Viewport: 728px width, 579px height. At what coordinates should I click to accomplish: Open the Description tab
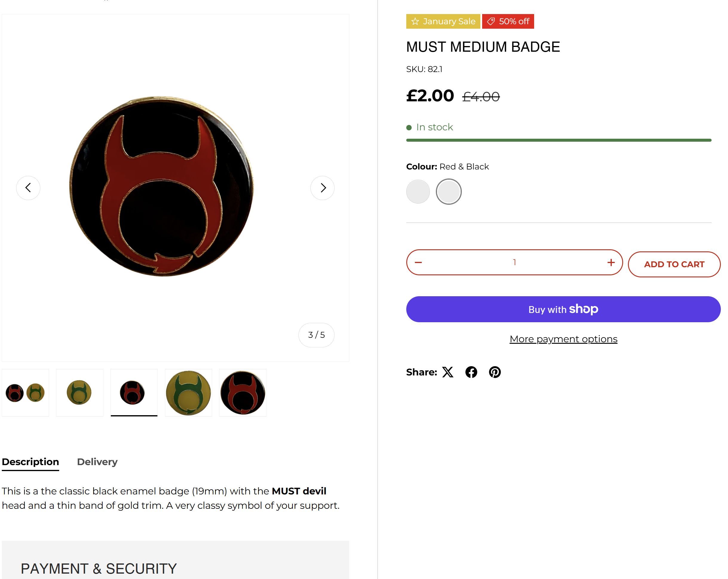[x=30, y=462]
